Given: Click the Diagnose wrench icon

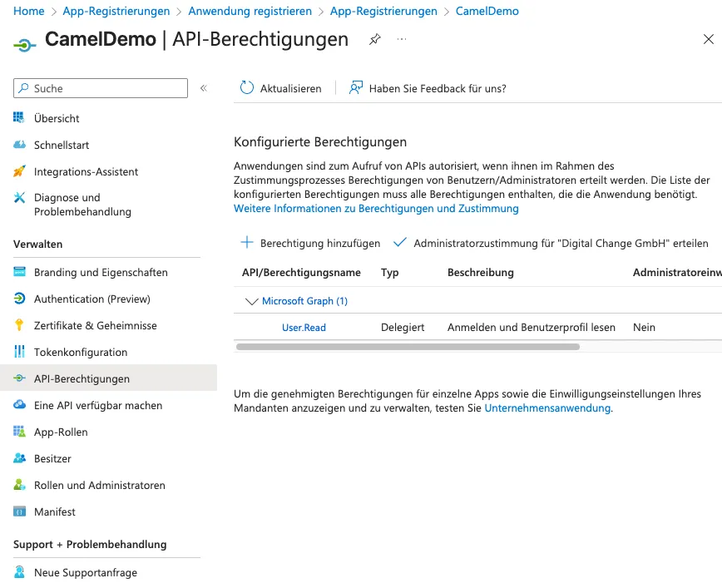Looking at the screenshot, I should 19,198.
